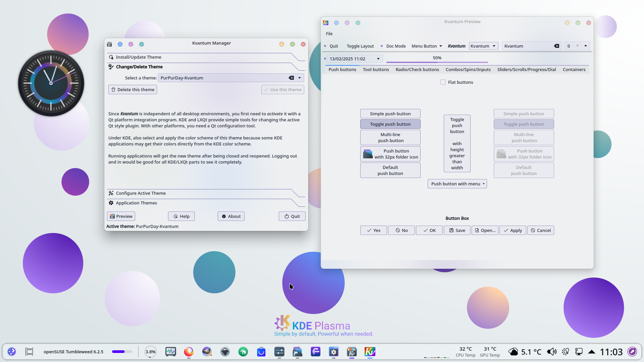Click the purple F app icon in the taskbar
Viewport: 644px width, 362px height.
tap(316, 352)
